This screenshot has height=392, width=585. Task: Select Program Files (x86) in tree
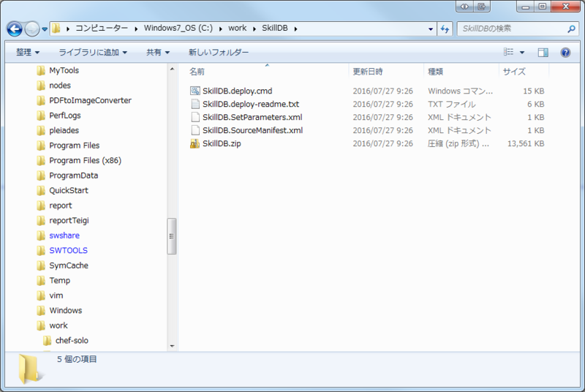[x=85, y=160]
